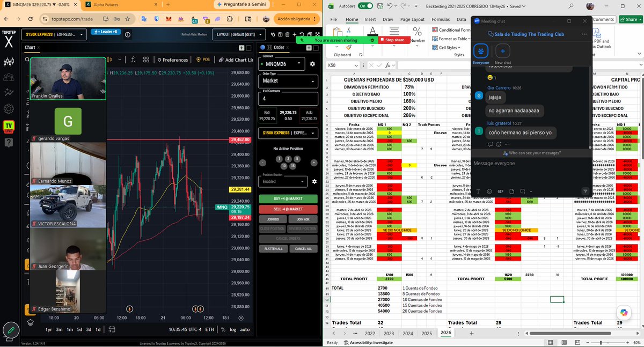
Task: Expand the $150K EXPRESS account dropdown at top
Action: click(x=55, y=34)
